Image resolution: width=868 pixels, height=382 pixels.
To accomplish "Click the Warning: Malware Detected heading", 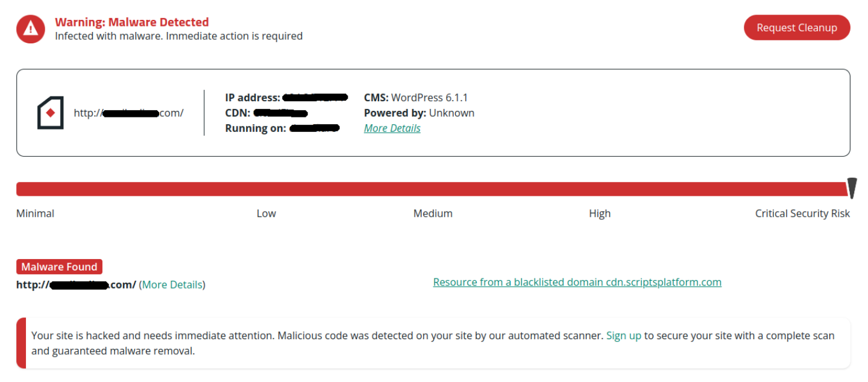I will coord(132,22).
